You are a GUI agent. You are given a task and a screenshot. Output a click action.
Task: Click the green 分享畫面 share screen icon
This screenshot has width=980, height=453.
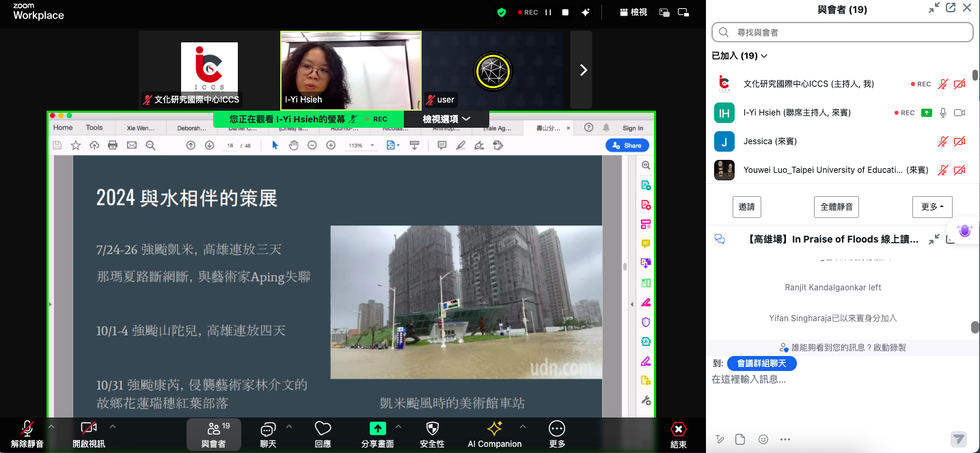pyautogui.click(x=377, y=428)
